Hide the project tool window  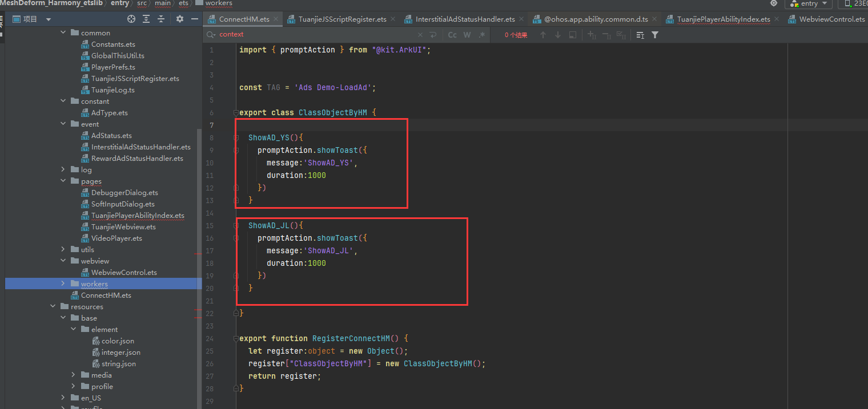tap(195, 19)
